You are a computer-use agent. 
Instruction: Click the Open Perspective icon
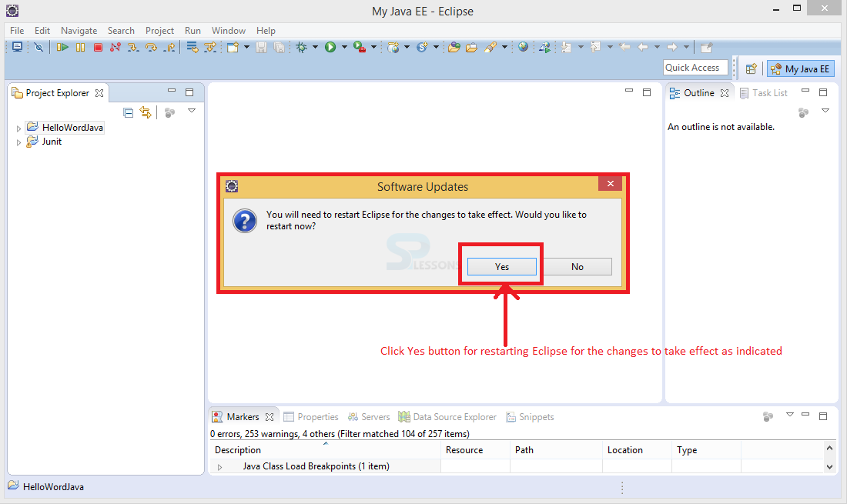[751, 68]
